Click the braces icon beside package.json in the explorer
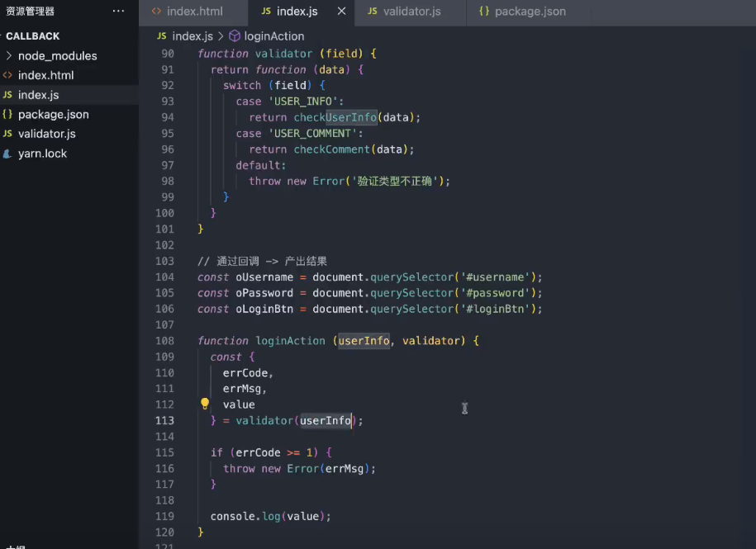756x549 pixels. 7,115
